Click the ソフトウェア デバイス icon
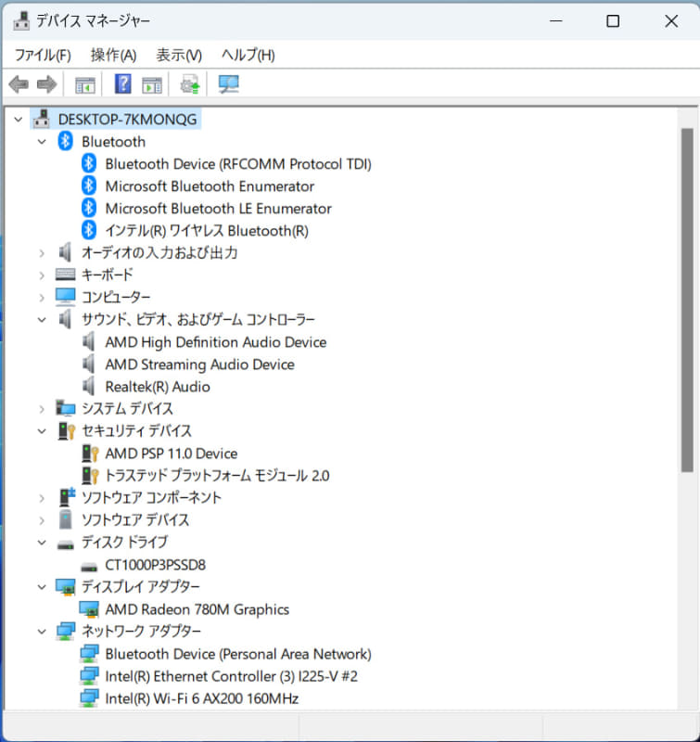The height and width of the screenshot is (742, 700). point(65,519)
